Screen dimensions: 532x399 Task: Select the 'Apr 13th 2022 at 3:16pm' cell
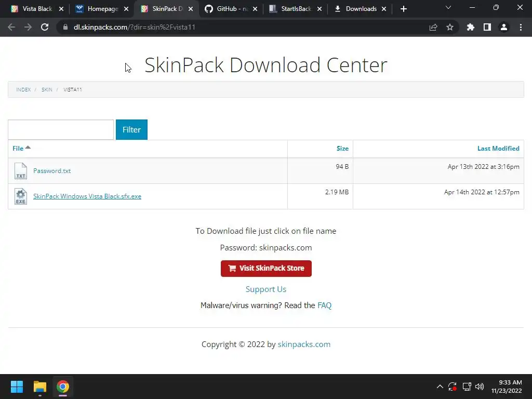(x=484, y=167)
